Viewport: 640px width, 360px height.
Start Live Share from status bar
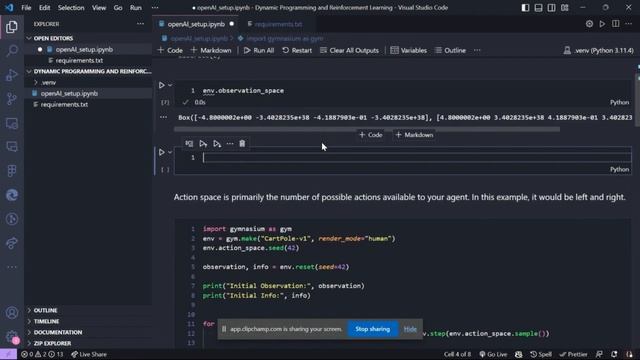point(89,354)
